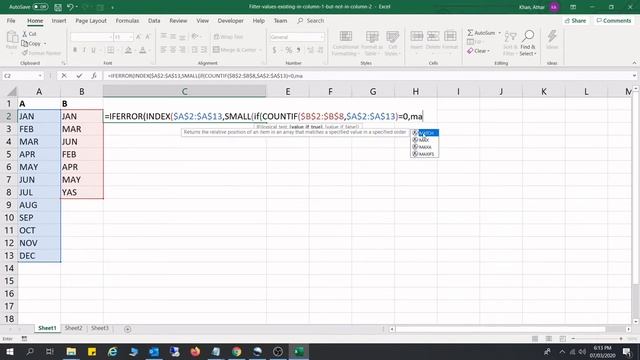Open the Comments button

[613, 20]
